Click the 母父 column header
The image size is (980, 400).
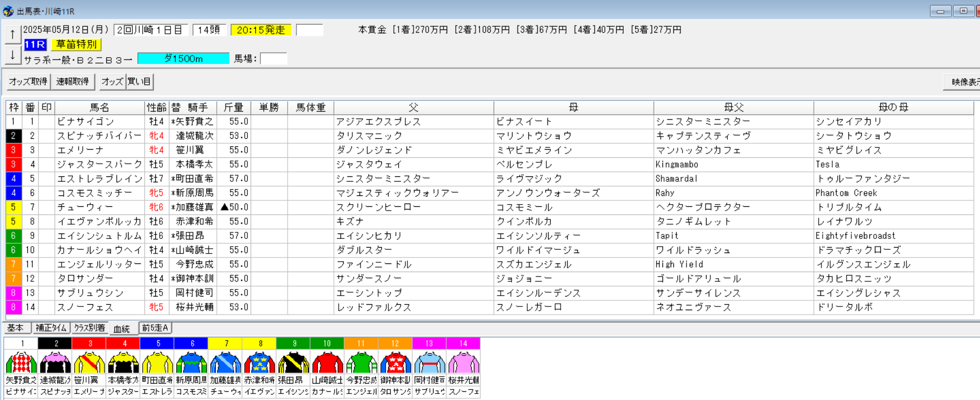(x=734, y=108)
